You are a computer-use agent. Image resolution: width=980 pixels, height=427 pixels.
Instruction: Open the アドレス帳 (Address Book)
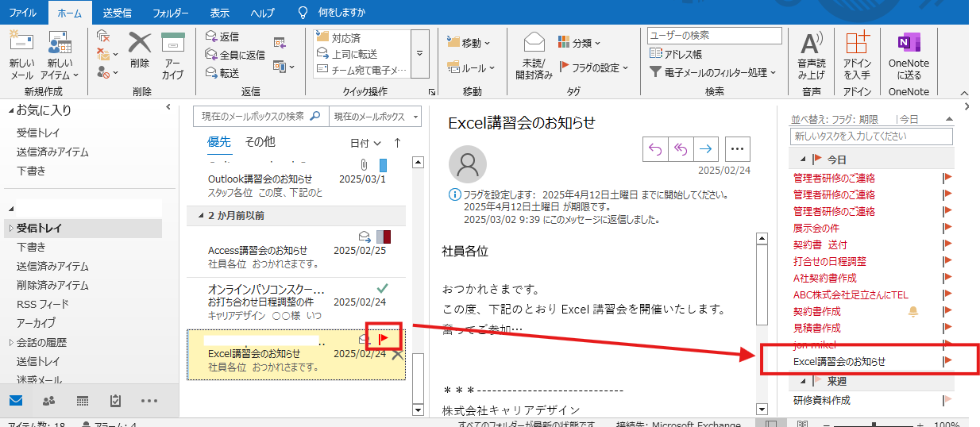tap(676, 54)
